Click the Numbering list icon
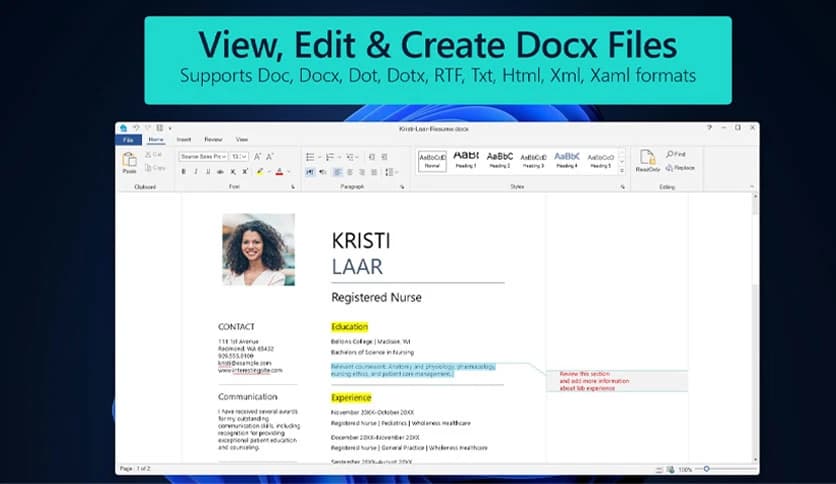This screenshot has width=836, height=484. point(329,157)
